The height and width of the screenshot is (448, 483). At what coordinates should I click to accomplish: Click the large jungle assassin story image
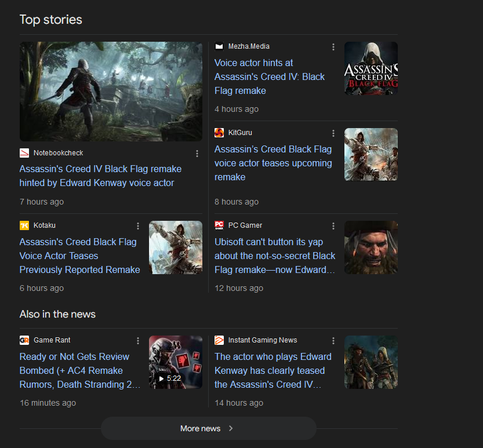pos(111,92)
